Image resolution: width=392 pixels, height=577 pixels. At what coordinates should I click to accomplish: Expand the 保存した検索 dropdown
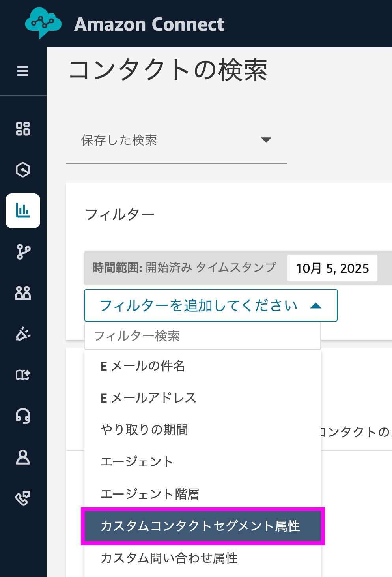[177, 140]
